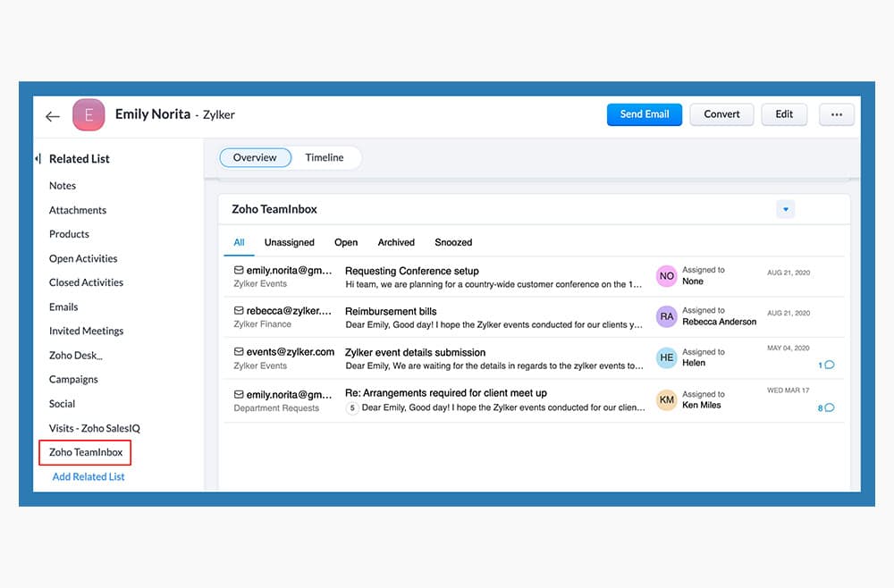This screenshot has width=894, height=588.
Task: Collapse the Related List sidebar panel
Action: pos(38,158)
